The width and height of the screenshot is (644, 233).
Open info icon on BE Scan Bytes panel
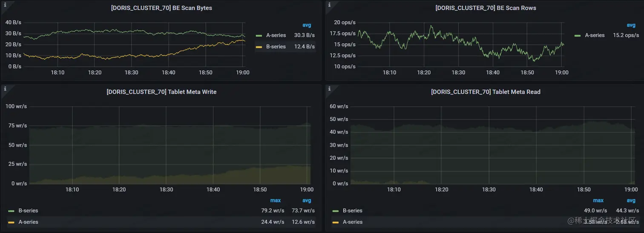5,5
